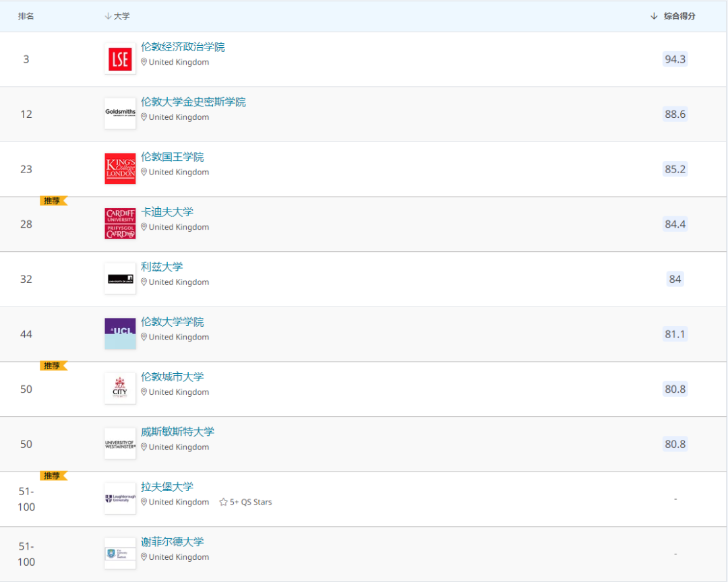The image size is (728, 582).
Task: Open 利兹大学 link
Action: pos(162,267)
